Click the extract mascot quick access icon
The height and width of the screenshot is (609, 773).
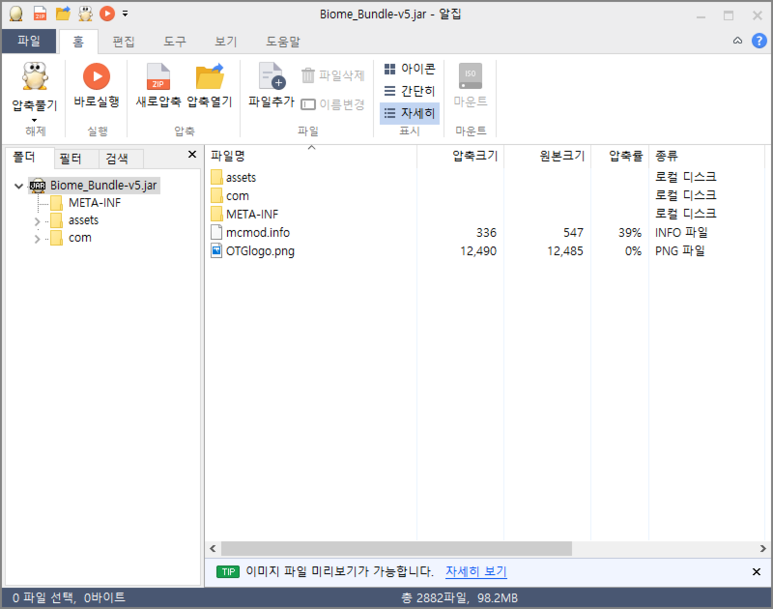[x=85, y=14]
